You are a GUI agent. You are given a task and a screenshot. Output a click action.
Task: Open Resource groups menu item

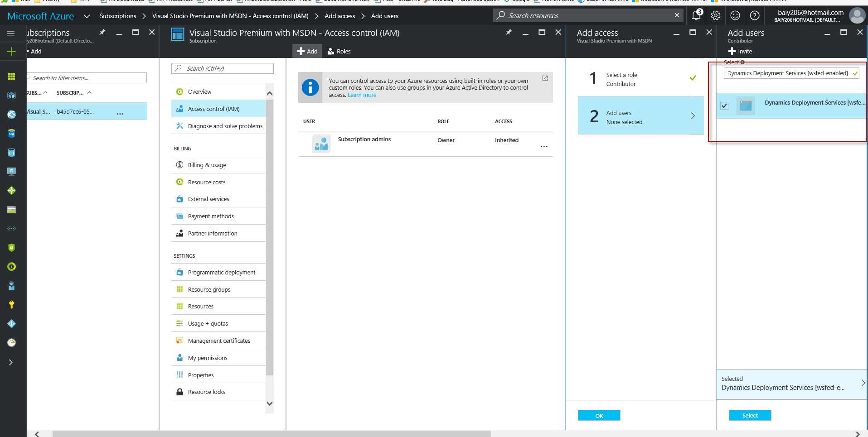pos(209,290)
